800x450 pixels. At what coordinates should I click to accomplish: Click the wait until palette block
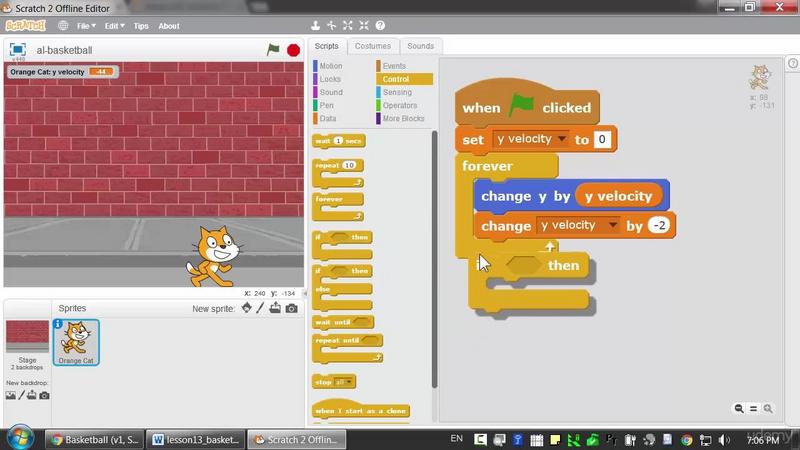pos(343,322)
